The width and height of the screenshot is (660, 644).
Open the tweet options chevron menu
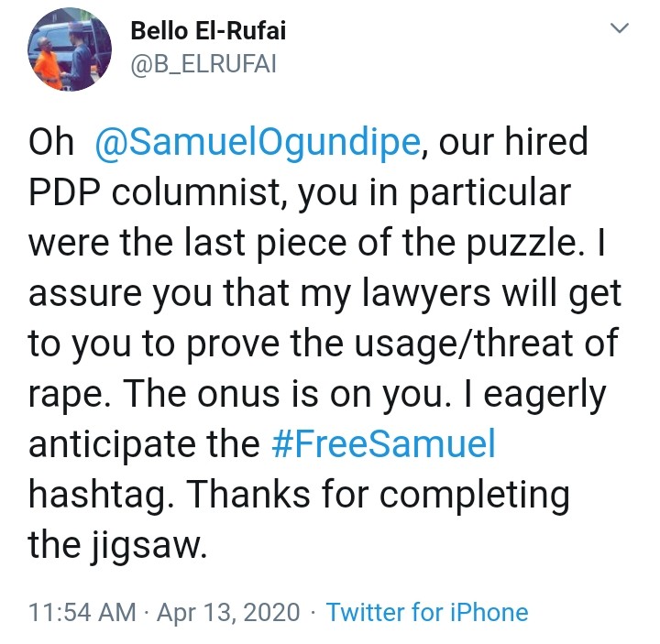coord(620,31)
